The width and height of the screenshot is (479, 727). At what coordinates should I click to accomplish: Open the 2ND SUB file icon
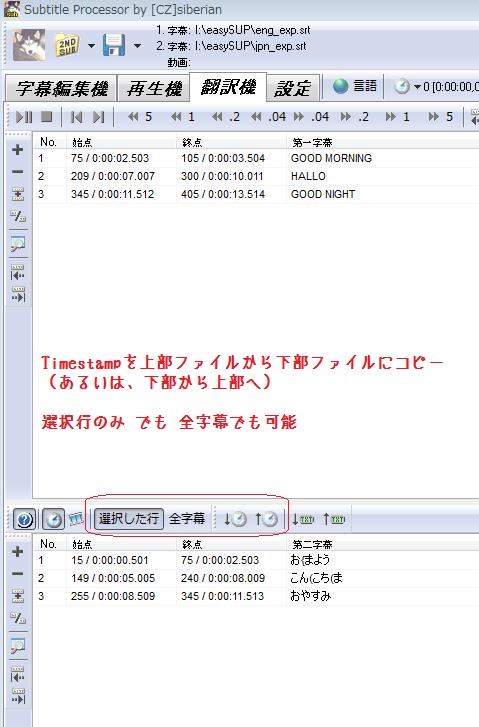(68, 45)
